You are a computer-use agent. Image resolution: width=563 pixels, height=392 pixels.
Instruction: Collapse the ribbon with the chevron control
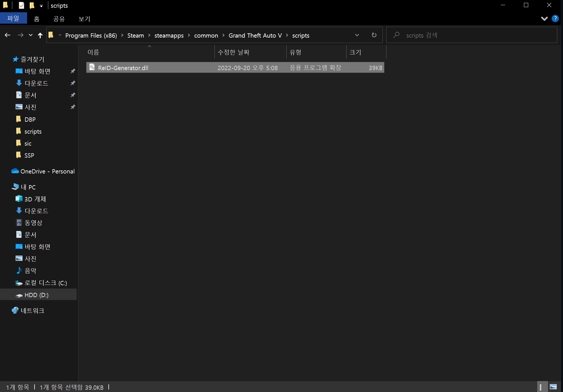[x=544, y=19]
